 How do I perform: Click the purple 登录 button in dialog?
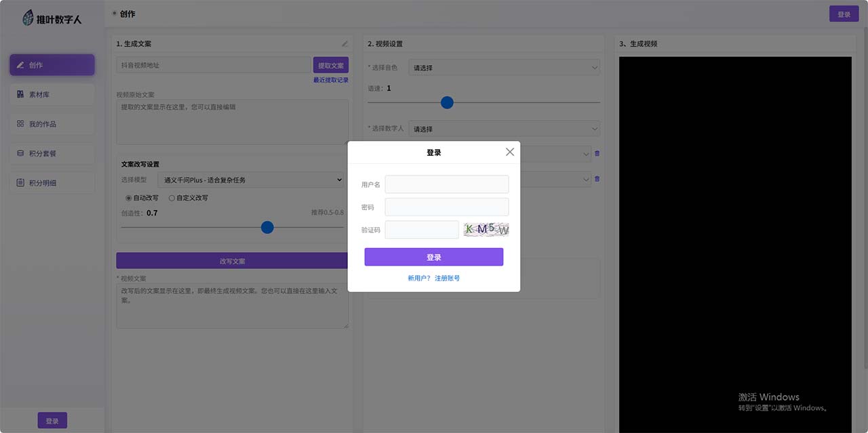click(433, 257)
